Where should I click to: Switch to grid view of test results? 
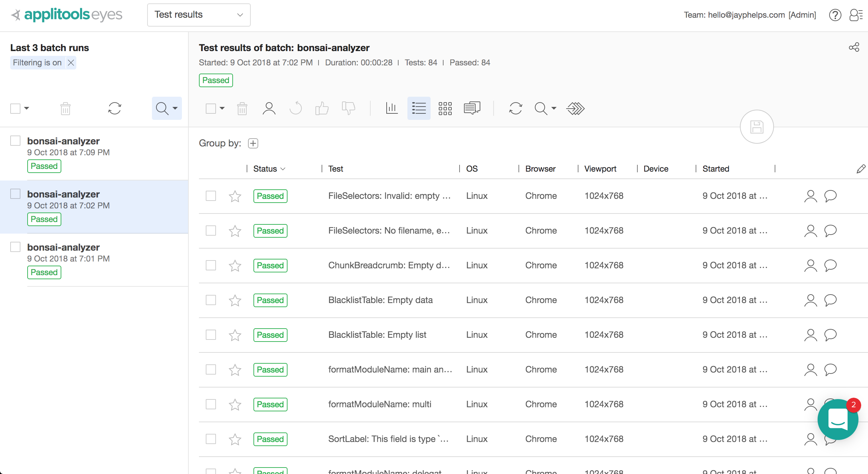pos(445,109)
